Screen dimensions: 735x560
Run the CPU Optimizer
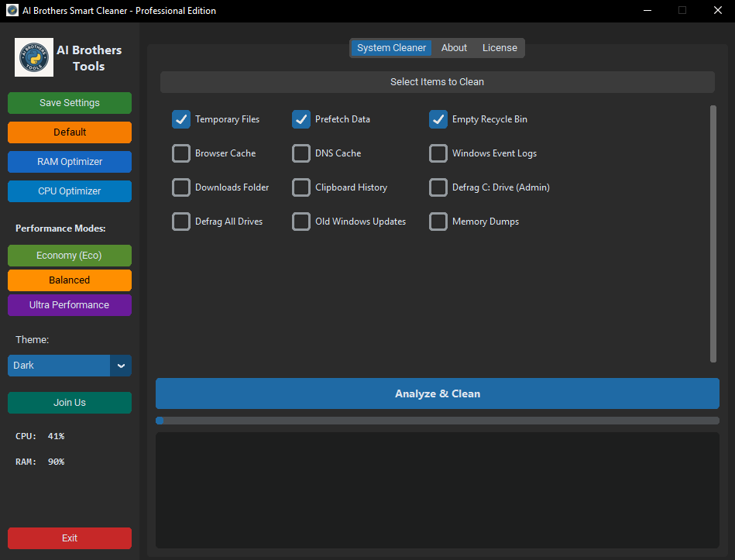(70, 191)
